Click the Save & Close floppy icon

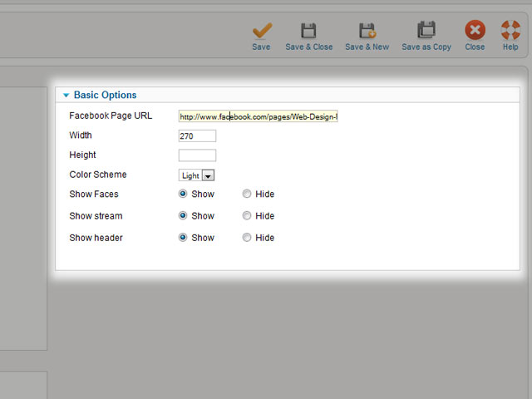pyautogui.click(x=308, y=31)
